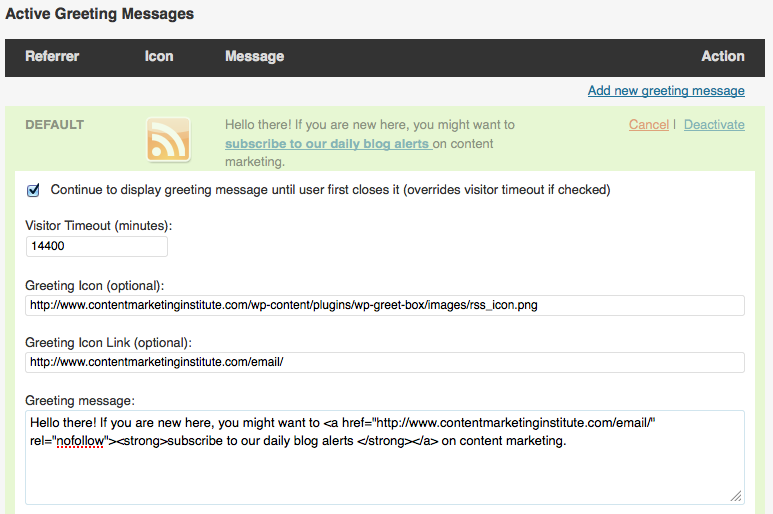Viewport: 773px width, 514px height.
Task: Click the Message column header
Action: (254, 57)
